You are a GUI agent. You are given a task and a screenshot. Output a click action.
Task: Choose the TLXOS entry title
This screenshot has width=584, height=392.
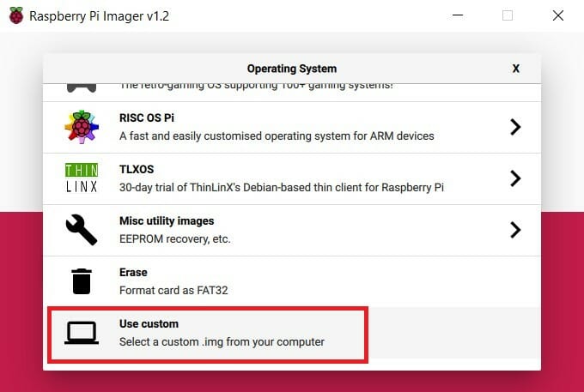[137, 169]
